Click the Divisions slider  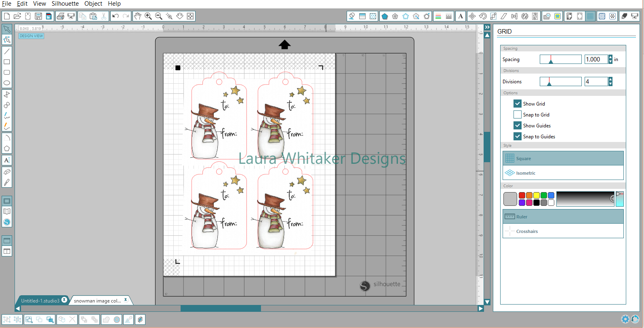pyautogui.click(x=560, y=82)
